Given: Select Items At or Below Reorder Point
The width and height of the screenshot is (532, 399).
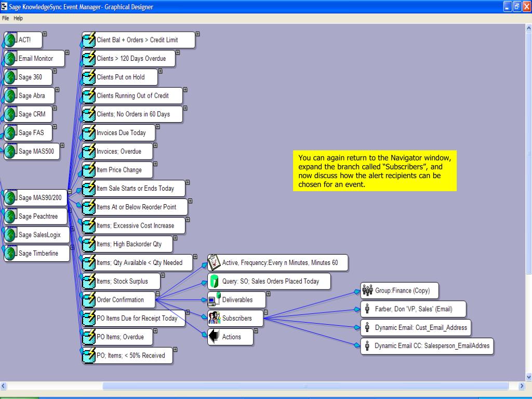Looking at the screenshot, I should click(135, 207).
